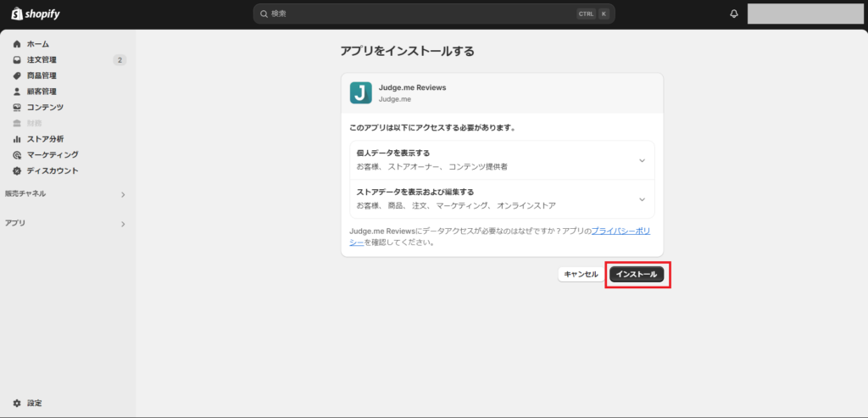Click the Judge.me app logo

point(360,93)
